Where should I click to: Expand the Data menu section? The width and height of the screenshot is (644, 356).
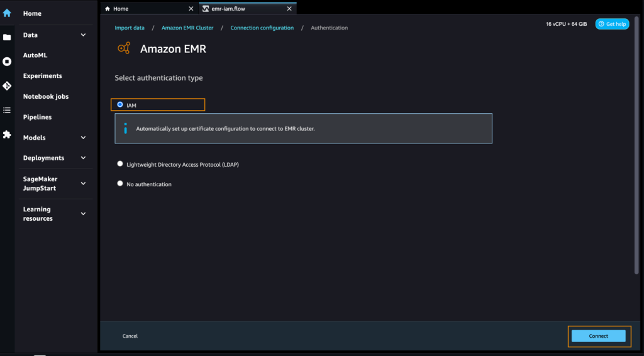[84, 35]
